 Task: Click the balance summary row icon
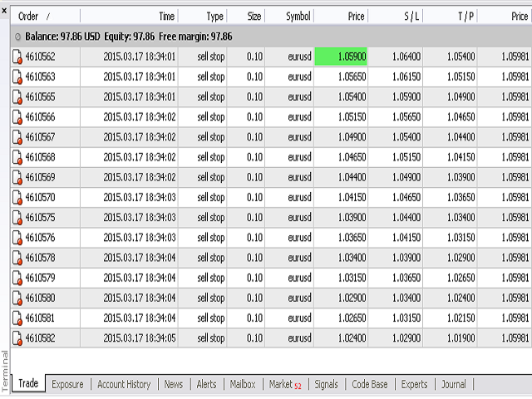[x=17, y=37]
